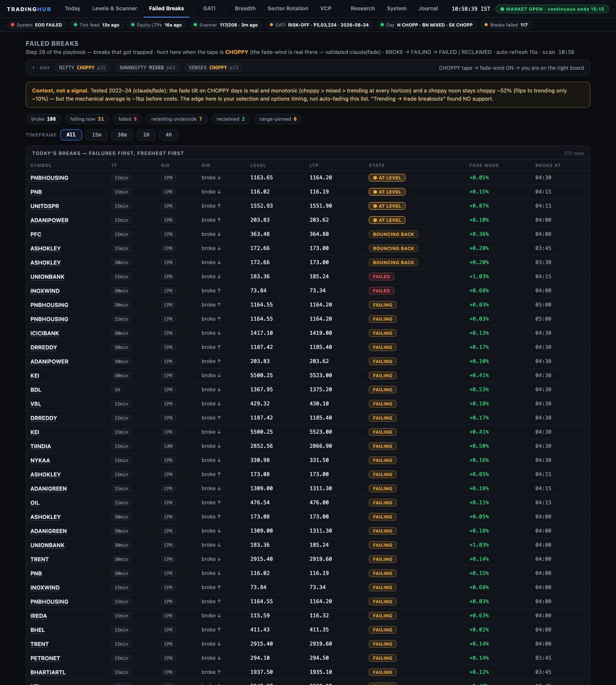Click the fade move +0.36%
This screenshot has height=685, width=616.
(479, 234)
